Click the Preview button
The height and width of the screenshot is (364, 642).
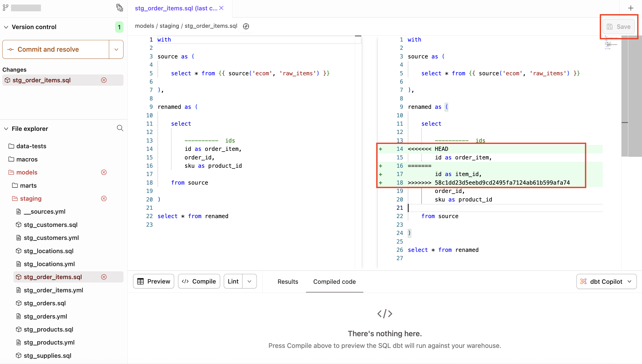coord(153,281)
